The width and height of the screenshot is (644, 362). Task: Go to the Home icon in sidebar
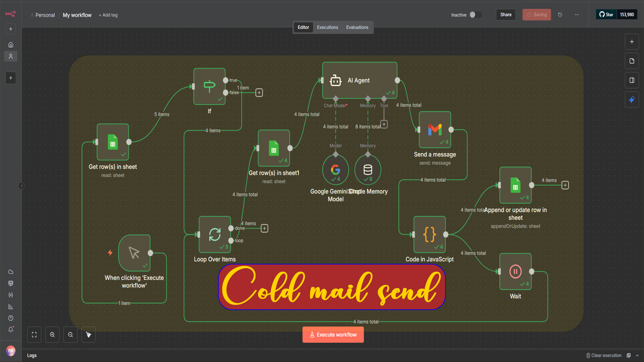pos(10,44)
